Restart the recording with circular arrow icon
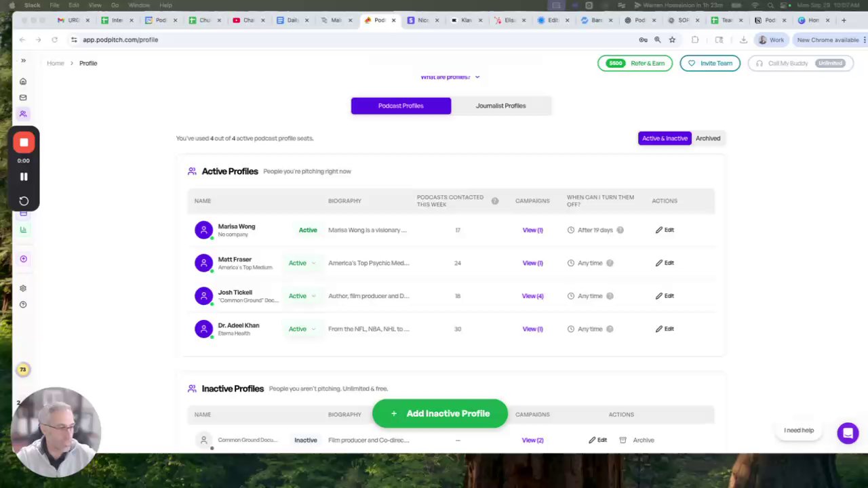The image size is (868, 488). pyautogui.click(x=24, y=201)
